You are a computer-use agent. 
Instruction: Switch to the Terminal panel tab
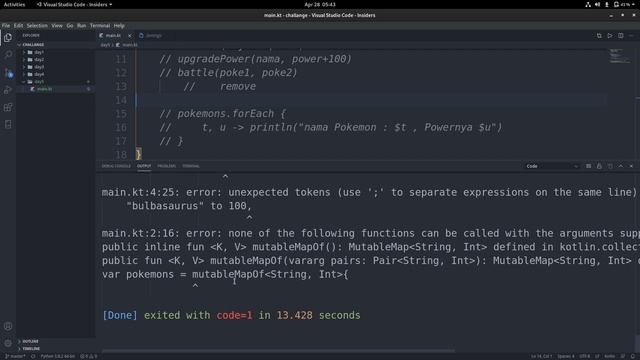click(191, 166)
